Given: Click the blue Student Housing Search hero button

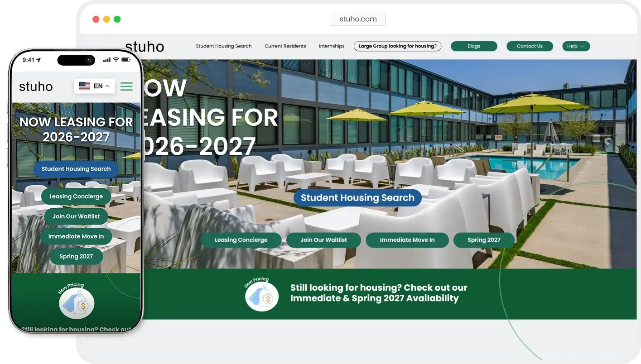Looking at the screenshot, I should tap(357, 198).
